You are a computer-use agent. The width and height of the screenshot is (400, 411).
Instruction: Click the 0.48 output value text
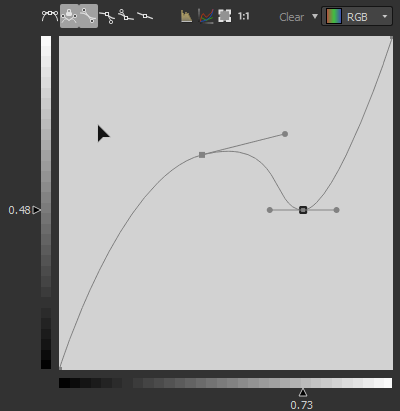pyautogui.click(x=19, y=210)
